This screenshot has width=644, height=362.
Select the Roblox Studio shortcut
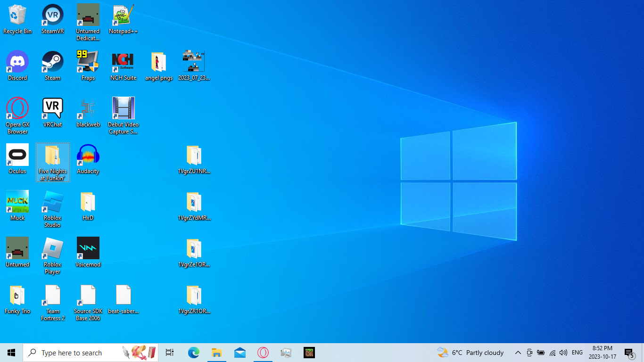[x=52, y=209]
